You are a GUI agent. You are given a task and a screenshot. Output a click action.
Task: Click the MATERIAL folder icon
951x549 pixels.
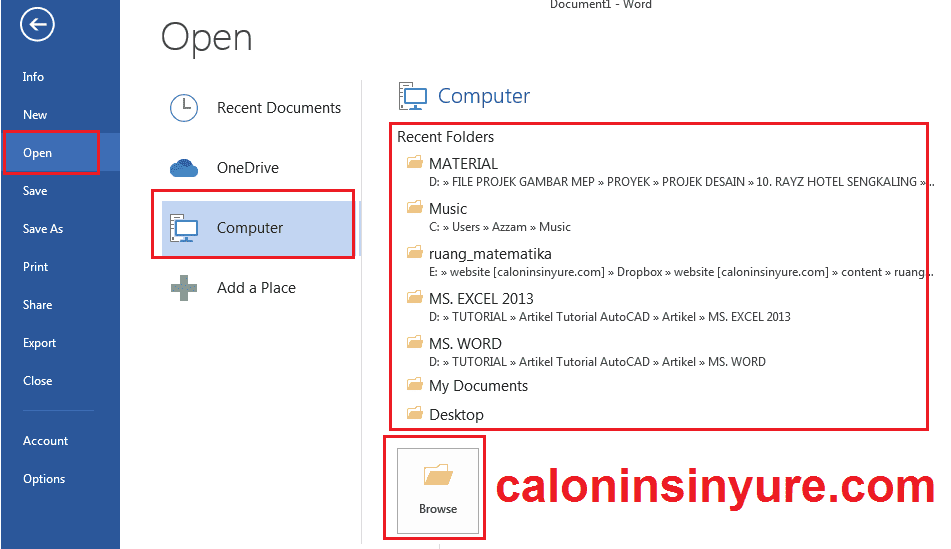coord(415,162)
